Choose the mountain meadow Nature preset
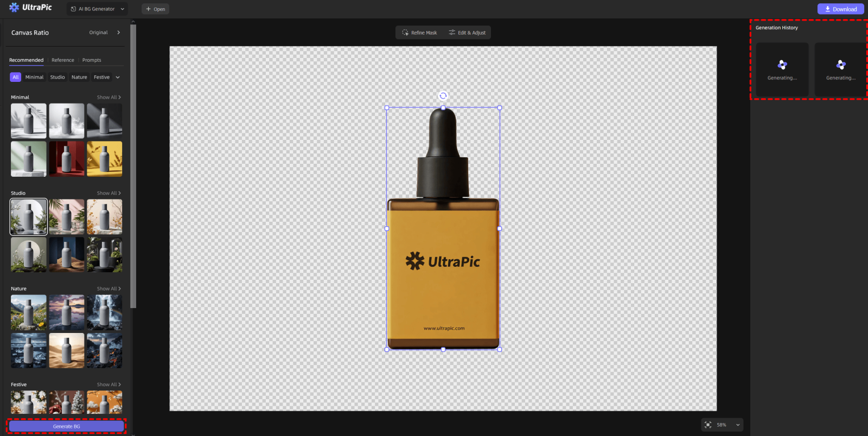Image resolution: width=868 pixels, height=436 pixels. (29, 312)
